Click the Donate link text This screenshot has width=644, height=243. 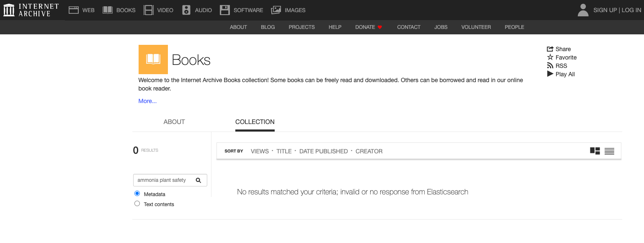(365, 27)
